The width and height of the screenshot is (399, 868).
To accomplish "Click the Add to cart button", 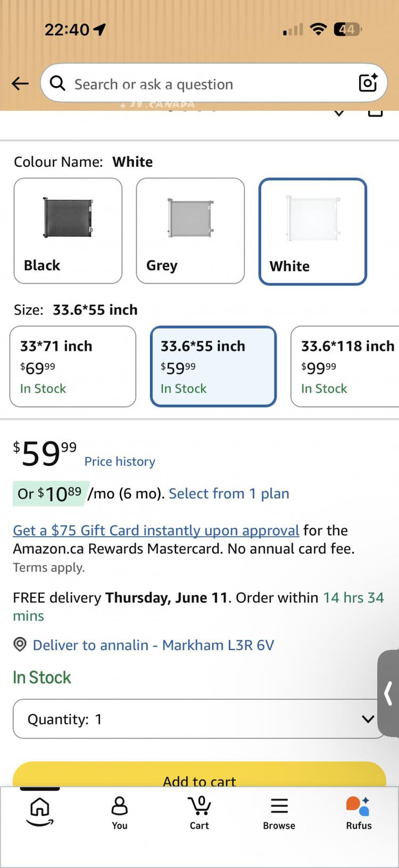I will (x=199, y=775).
